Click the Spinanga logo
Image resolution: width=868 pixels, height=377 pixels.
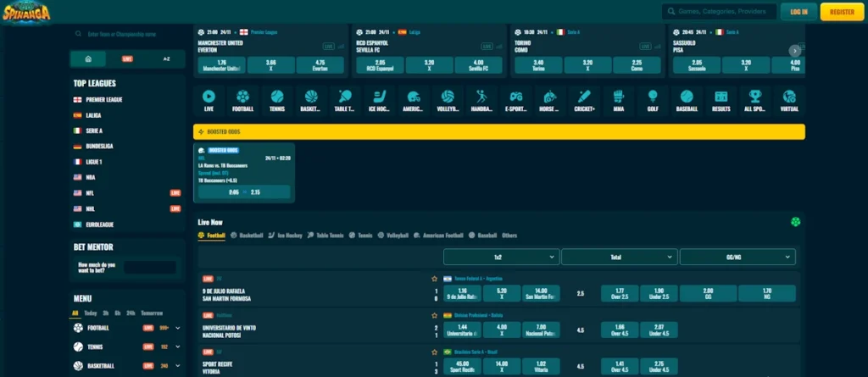26,12
